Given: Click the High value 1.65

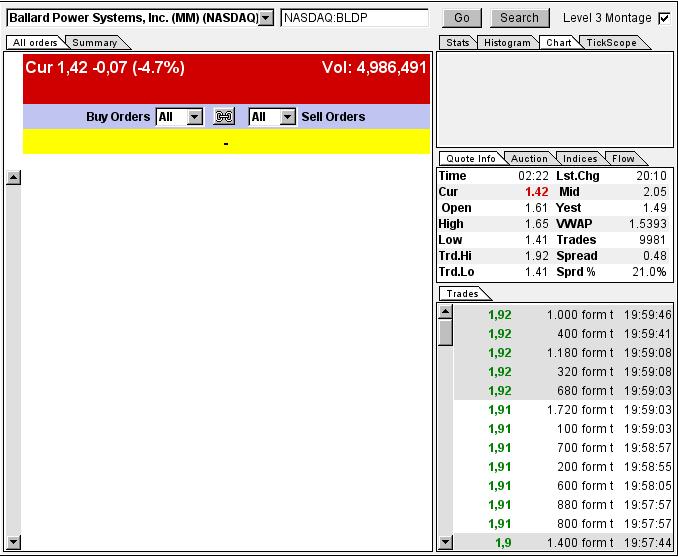Looking at the screenshot, I should pos(537,224).
